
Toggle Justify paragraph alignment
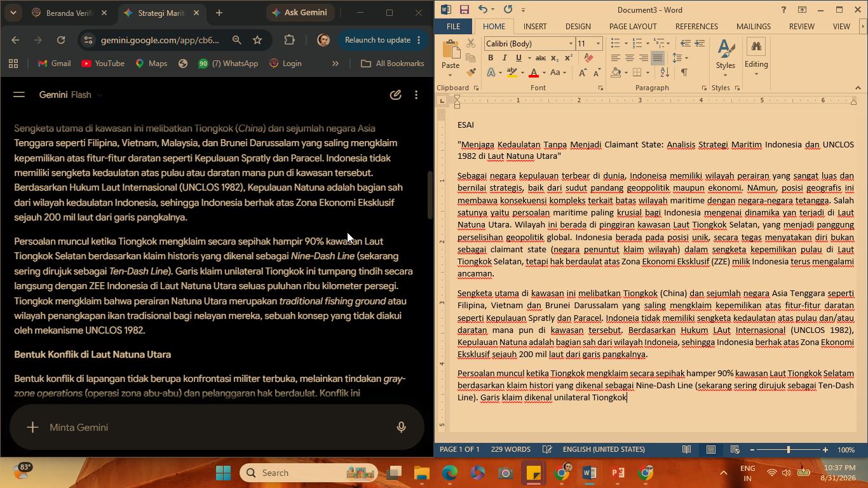coord(658,58)
